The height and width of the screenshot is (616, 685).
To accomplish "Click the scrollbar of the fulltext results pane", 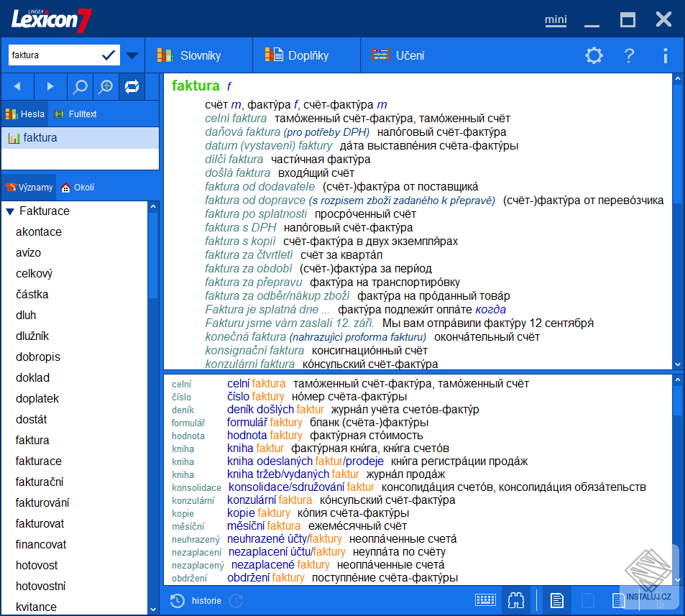I will coord(678,400).
